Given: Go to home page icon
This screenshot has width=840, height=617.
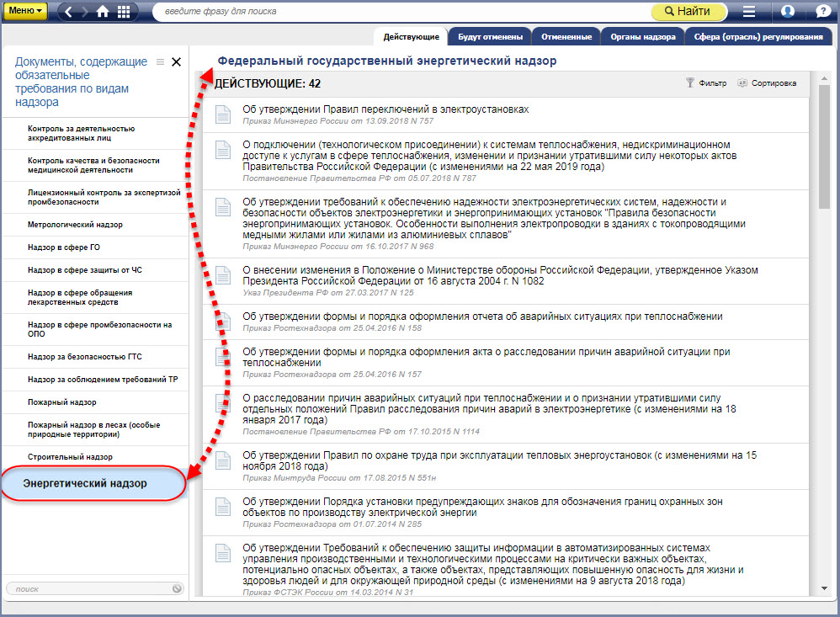Looking at the screenshot, I should 103,12.
